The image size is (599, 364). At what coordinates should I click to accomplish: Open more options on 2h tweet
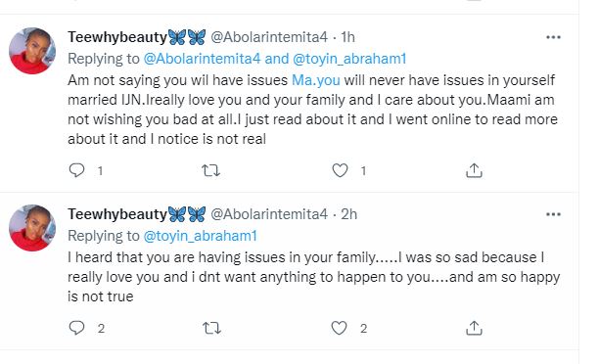[x=554, y=214]
